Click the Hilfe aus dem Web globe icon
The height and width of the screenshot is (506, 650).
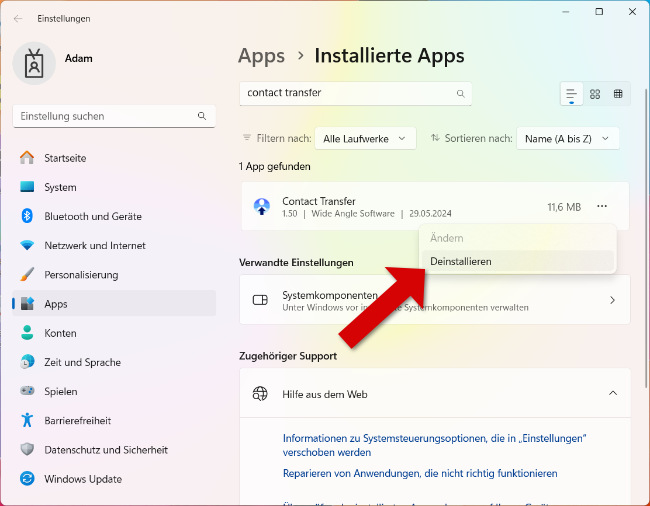pos(260,394)
